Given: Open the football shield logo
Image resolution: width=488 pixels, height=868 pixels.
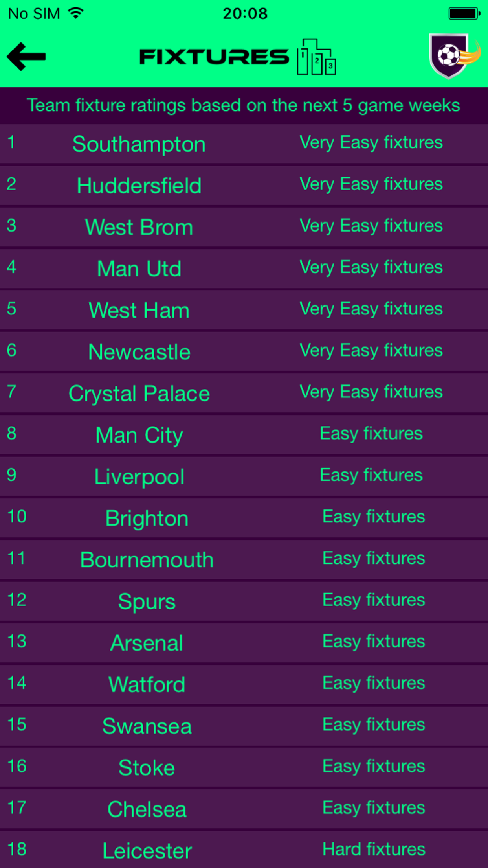Looking at the screenshot, I should [x=454, y=55].
